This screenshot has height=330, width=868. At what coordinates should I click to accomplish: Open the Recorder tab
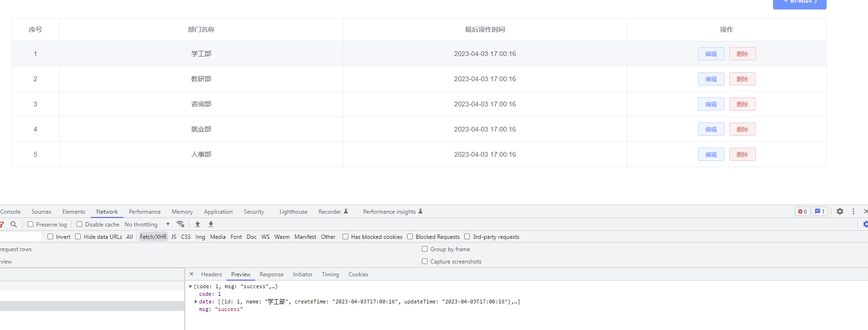pos(333,212)
